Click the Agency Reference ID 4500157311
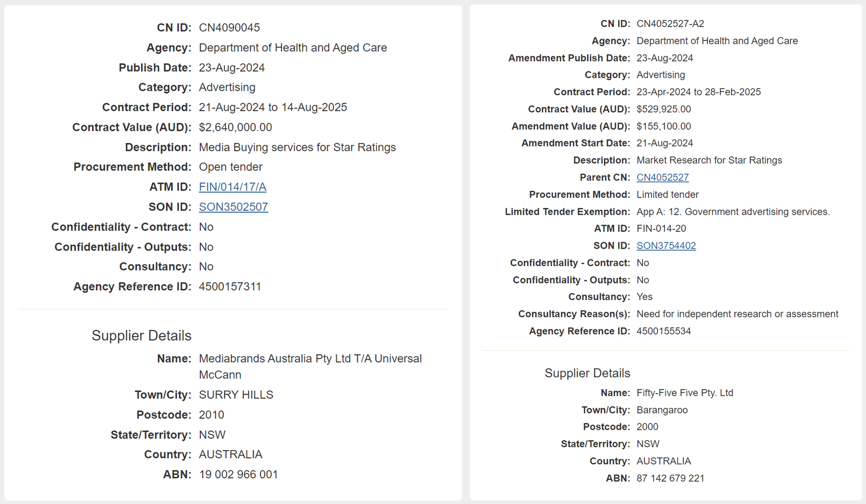This screenshot has width=866, height=504. [x=230, y=286]
